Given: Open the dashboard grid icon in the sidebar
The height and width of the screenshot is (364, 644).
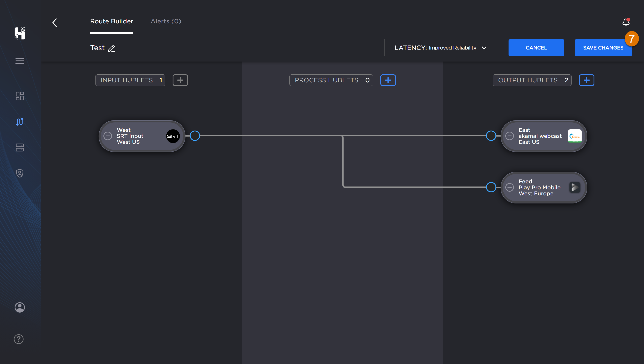Looking at the screenshot, I should [x=20, y=96].
